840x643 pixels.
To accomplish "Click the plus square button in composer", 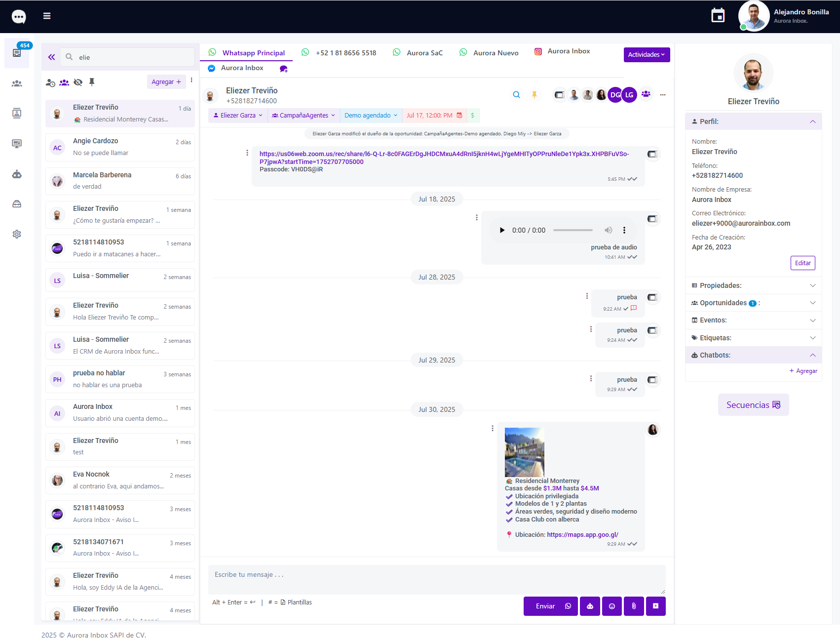I will 655,606.
